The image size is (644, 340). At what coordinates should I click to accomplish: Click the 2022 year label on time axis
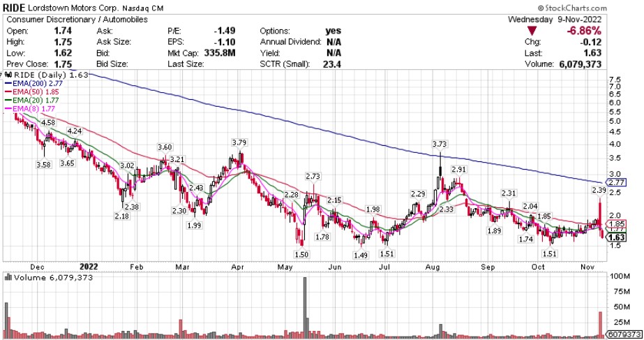(89, 267)
